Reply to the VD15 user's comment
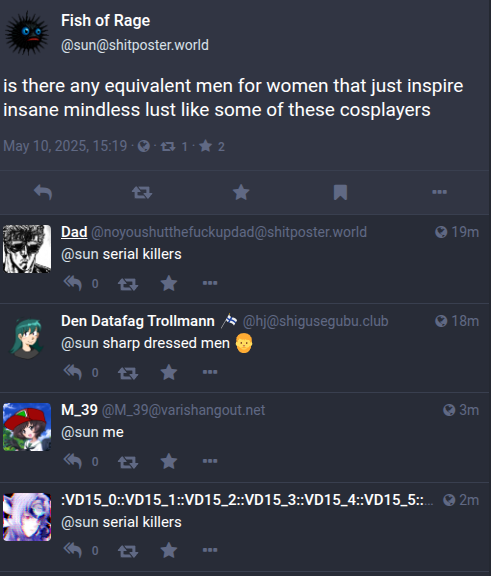This screenshot has height=576, width=491. coord(72,550)
